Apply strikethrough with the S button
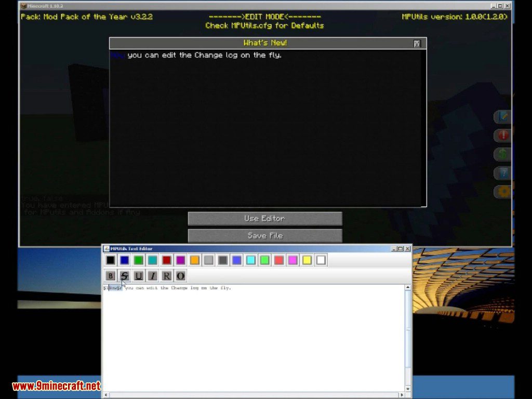The image size is (532, 399). coord(125,276)
